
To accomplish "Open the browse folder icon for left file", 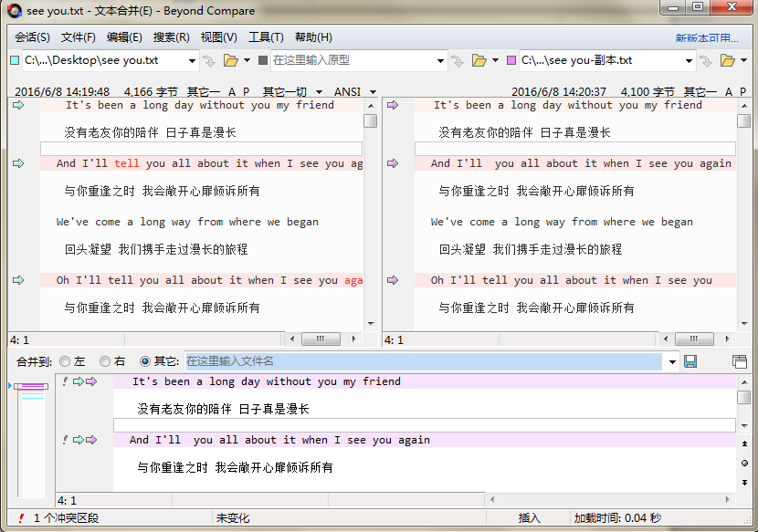I will click(x=230, y=61).
